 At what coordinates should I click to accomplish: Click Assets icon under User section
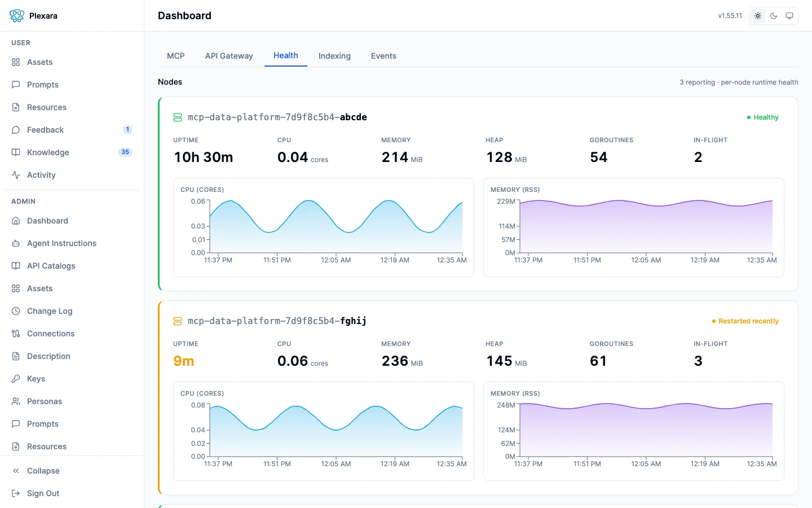[x=16, y=62]
